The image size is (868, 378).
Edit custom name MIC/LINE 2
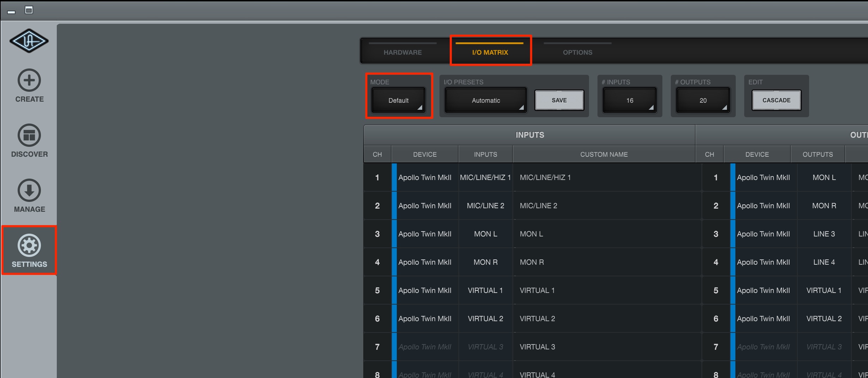pos(607,205)
